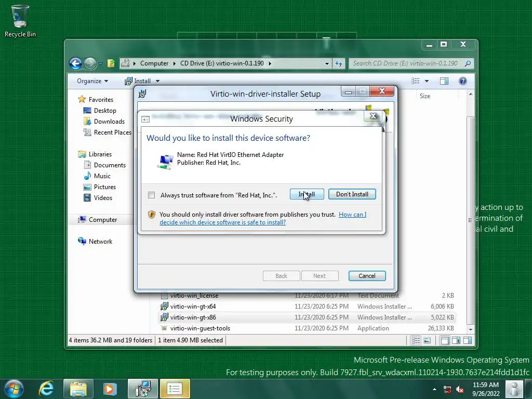Click the muted volume tray icon
This screenshot has width=532, height=399.
(x=460, y=390)
